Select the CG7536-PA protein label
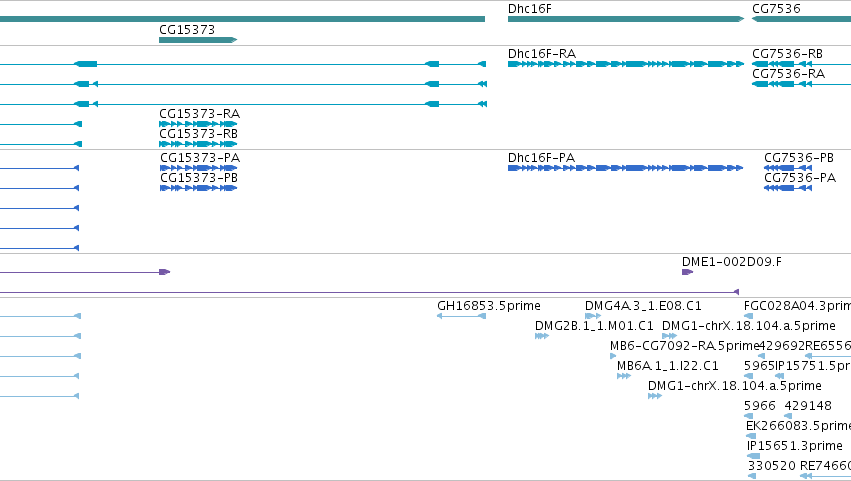 pos(800,178)
